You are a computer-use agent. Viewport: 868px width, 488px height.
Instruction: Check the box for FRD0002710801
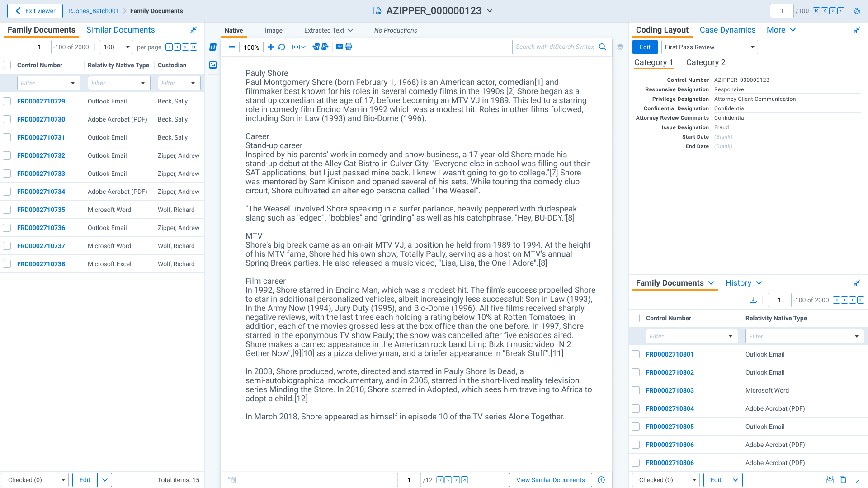coord(636,354)
